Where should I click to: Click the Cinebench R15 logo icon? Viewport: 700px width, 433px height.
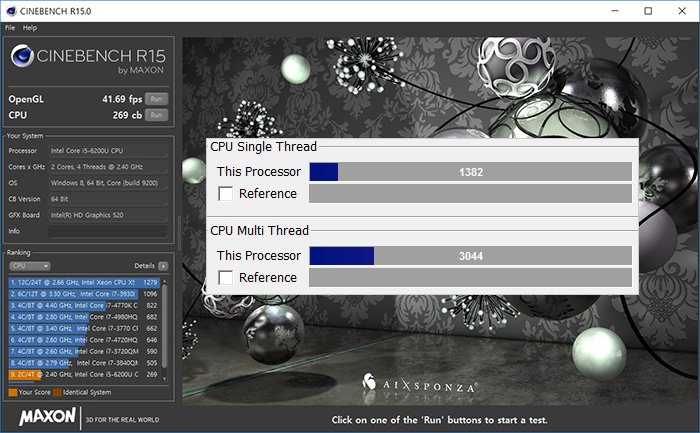22,56
